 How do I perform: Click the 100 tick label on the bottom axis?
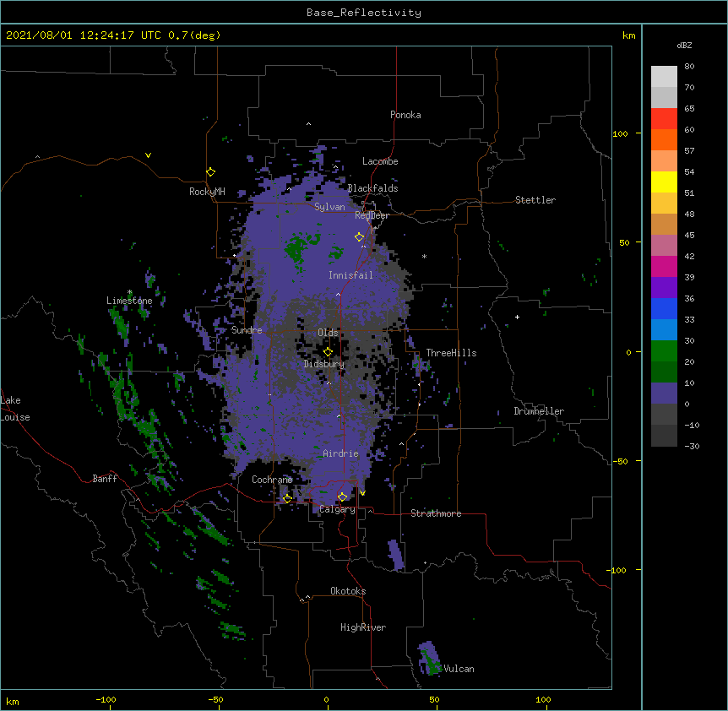[543, 699]
